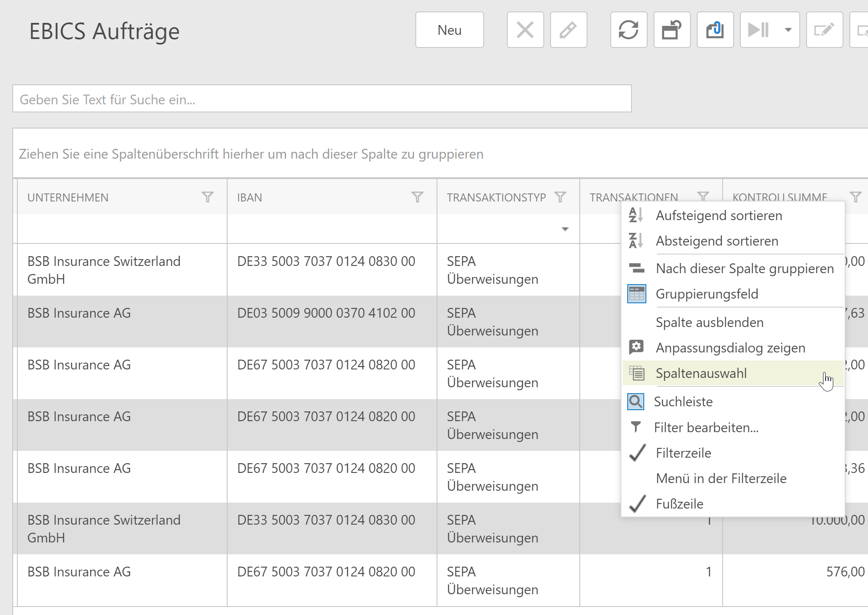Viewport: 868px width, 615px height.
Task: Click the filter icon in Unternehmen header
Action: point(208,197)
